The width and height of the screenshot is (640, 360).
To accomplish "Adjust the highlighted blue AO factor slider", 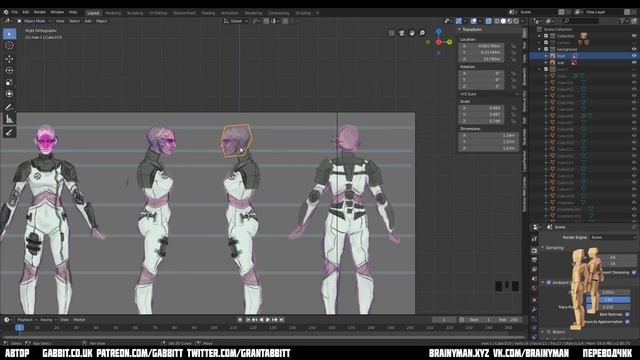I will click(608, 300).
